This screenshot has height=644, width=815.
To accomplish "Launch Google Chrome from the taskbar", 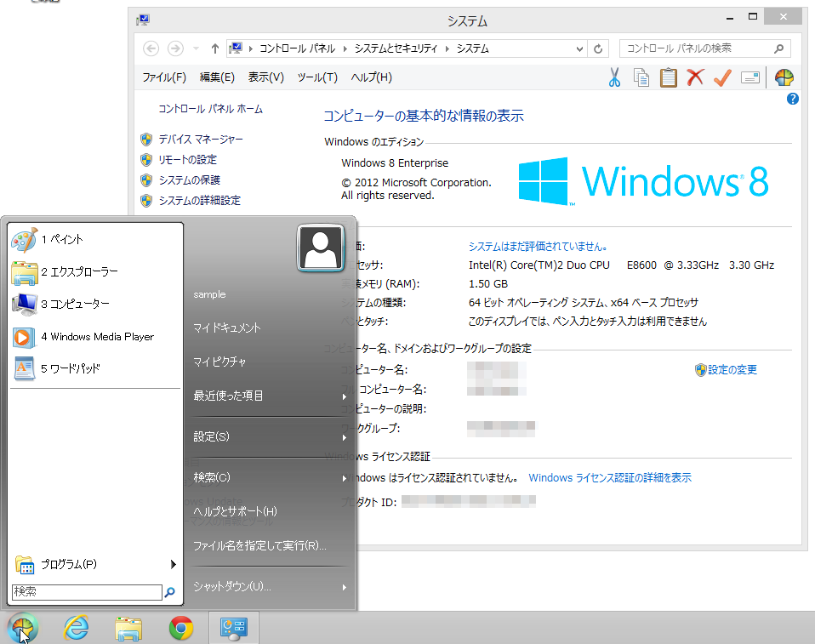I will pos(181,629).
